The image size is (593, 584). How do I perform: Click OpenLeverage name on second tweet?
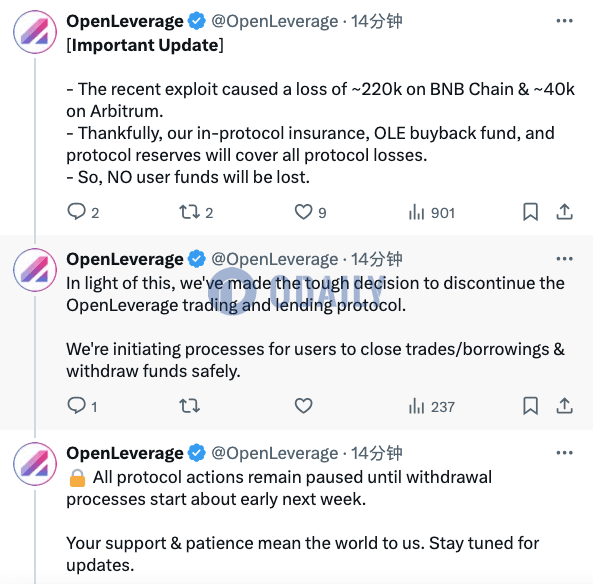(125, 259)
